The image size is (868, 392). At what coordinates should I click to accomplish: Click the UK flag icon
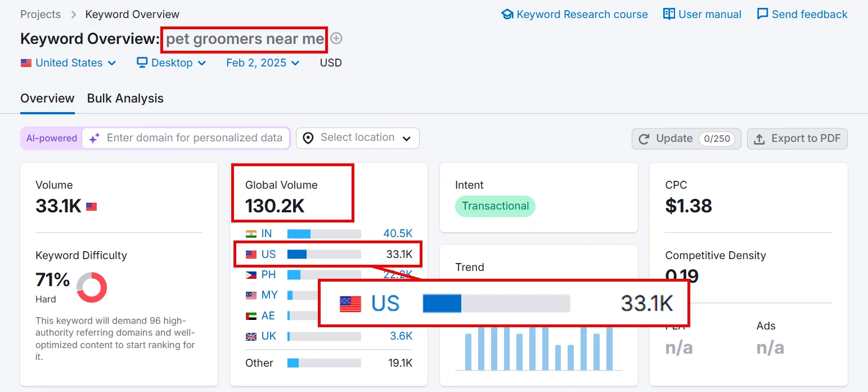pyautogui.click(x=251, y=337)
